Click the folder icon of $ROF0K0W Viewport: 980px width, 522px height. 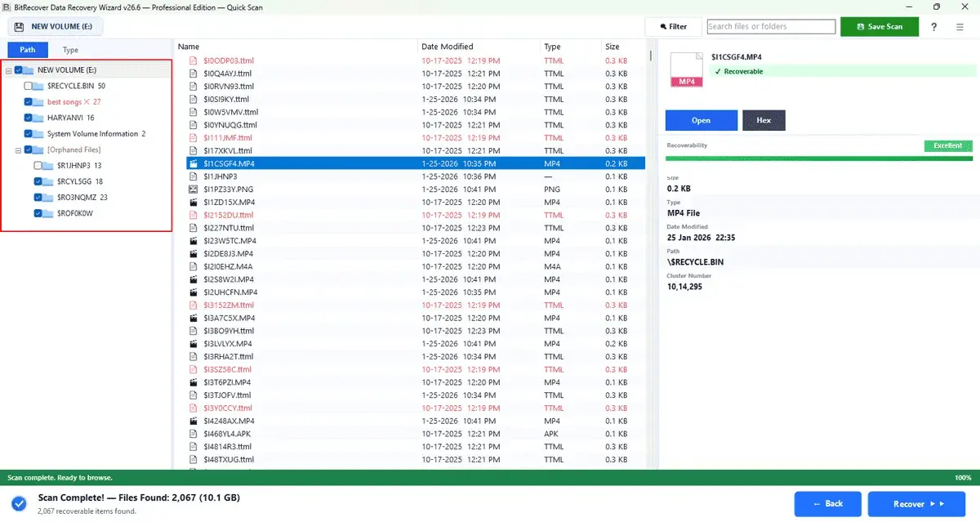coord(48,213)
